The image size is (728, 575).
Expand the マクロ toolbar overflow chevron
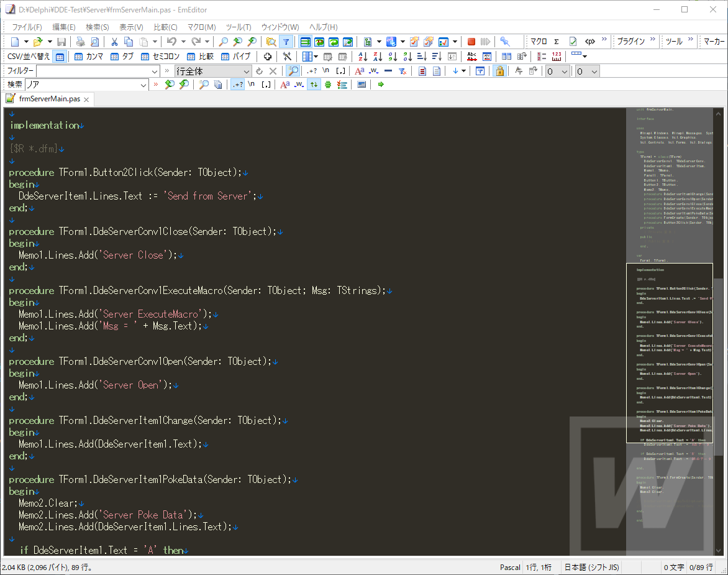(x=604, y=40)
